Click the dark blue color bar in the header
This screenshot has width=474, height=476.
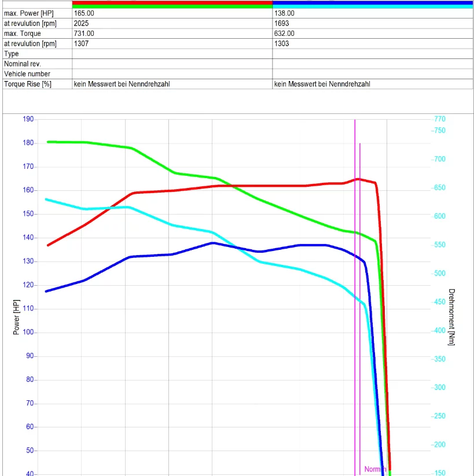[372, 2]
